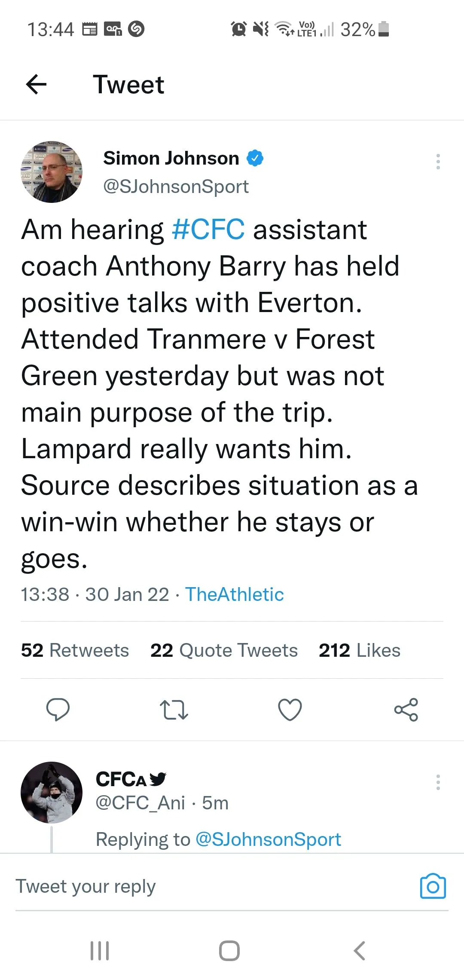Tap the reply speech bubble icon

pyautogui.click(x=58, y=709)
